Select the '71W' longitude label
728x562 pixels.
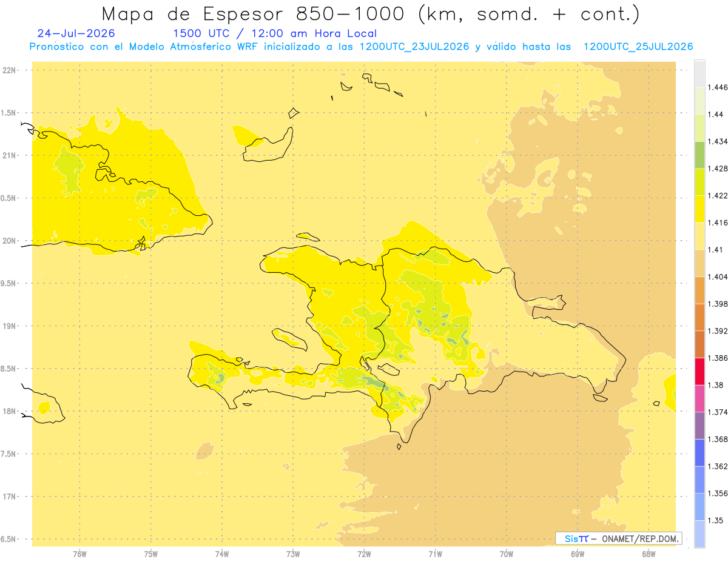435,554
